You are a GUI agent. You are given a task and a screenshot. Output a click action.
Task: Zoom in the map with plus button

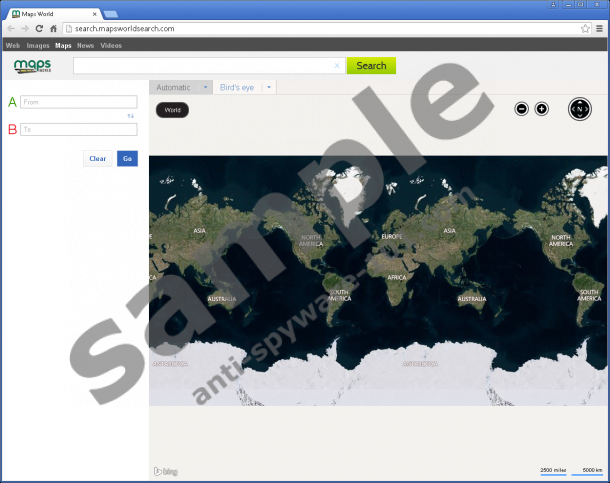(541, 109)
